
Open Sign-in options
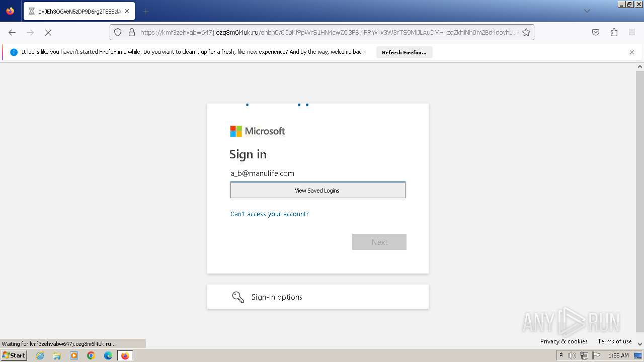tap(318, 297)
